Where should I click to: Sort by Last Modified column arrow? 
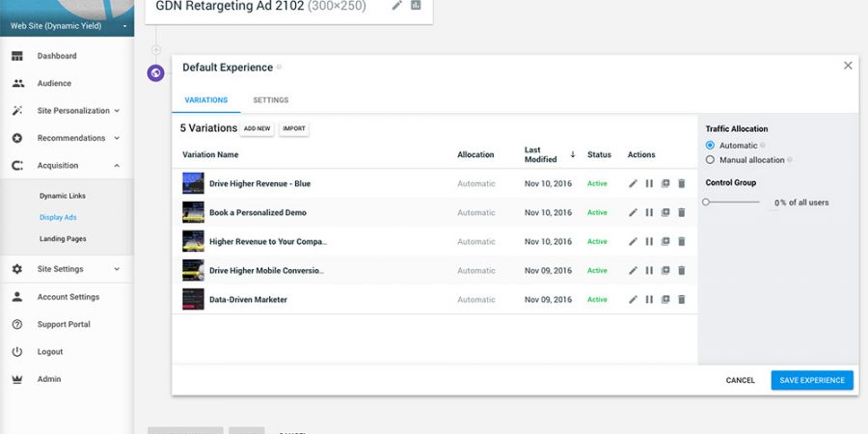(573, 154)
